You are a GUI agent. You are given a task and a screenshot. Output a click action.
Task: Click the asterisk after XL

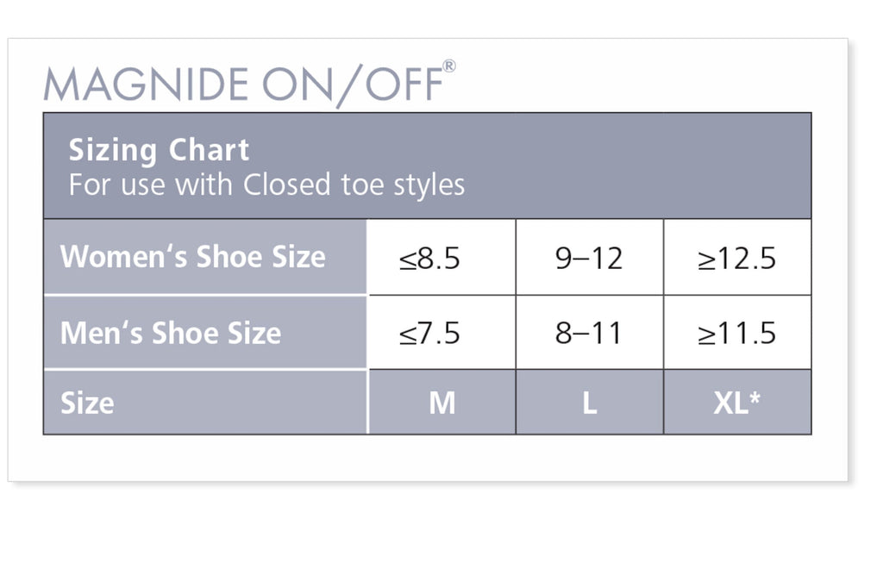tap(755, 398)
